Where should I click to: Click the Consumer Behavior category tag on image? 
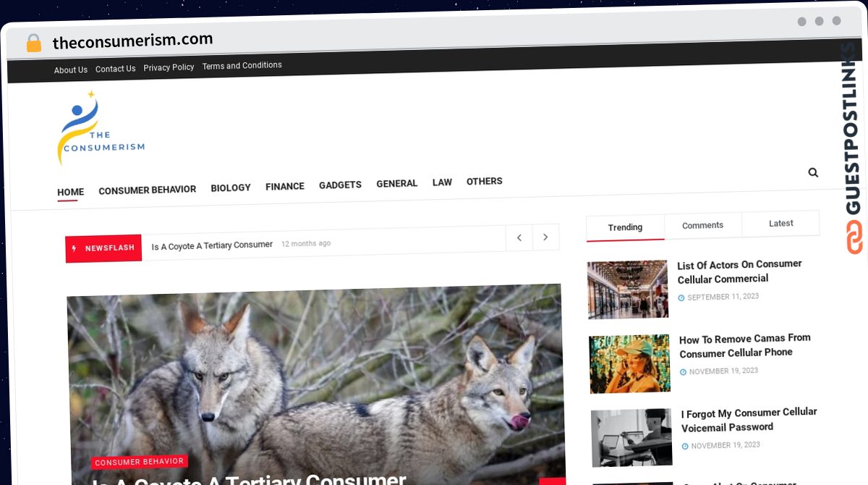[140, 462]
